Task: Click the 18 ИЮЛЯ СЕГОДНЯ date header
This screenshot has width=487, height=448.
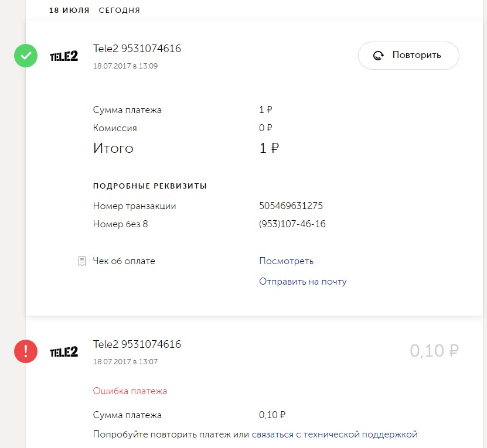Action: pyautogui.click(x=94, y=11)
